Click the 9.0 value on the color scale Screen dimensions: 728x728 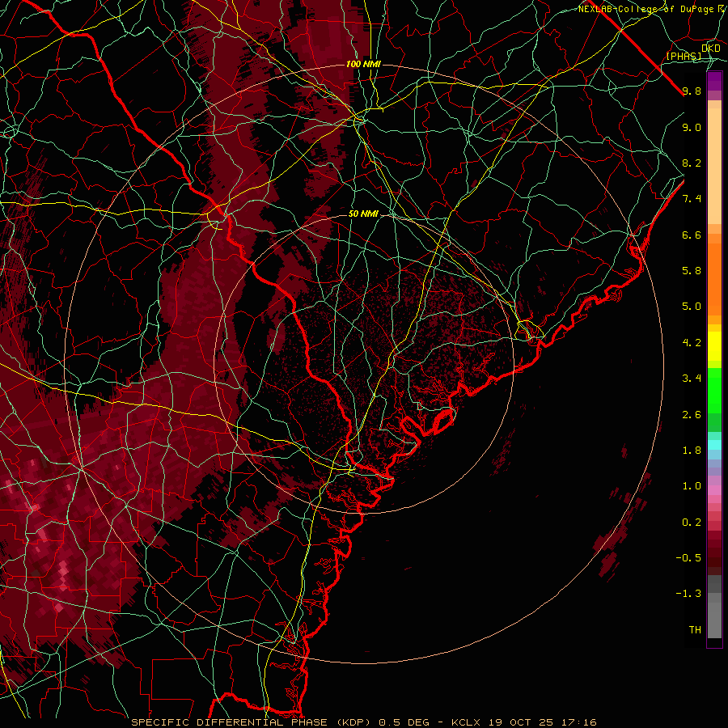click(x=692, y=127)
